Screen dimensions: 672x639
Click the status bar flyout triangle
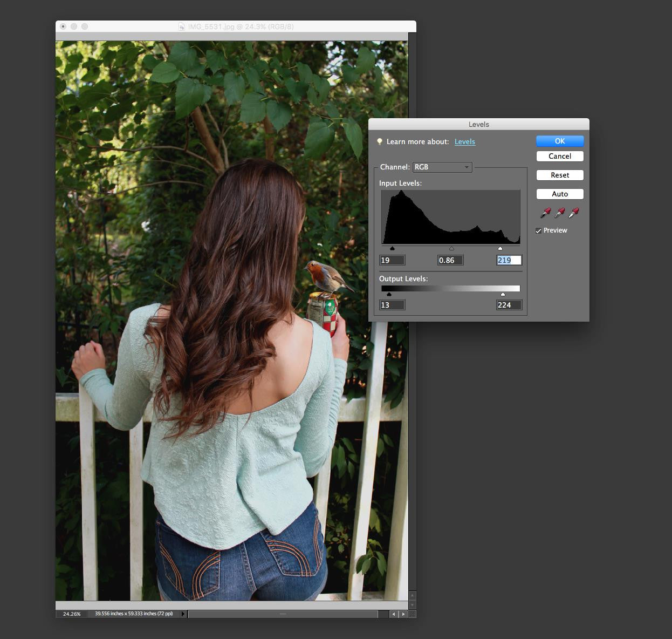[x=183, y=614]
